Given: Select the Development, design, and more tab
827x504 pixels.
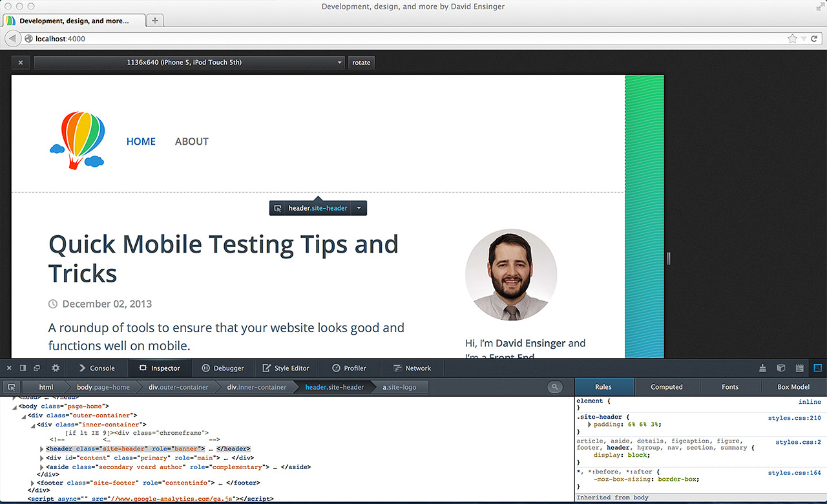Looking at the screenshot, I should tap(74, 21).
